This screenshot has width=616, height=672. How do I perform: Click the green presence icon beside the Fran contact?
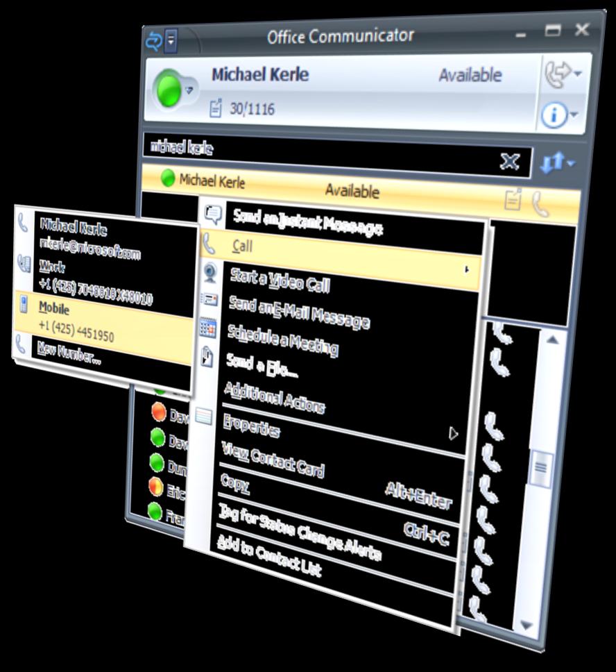tap(155, 511)
